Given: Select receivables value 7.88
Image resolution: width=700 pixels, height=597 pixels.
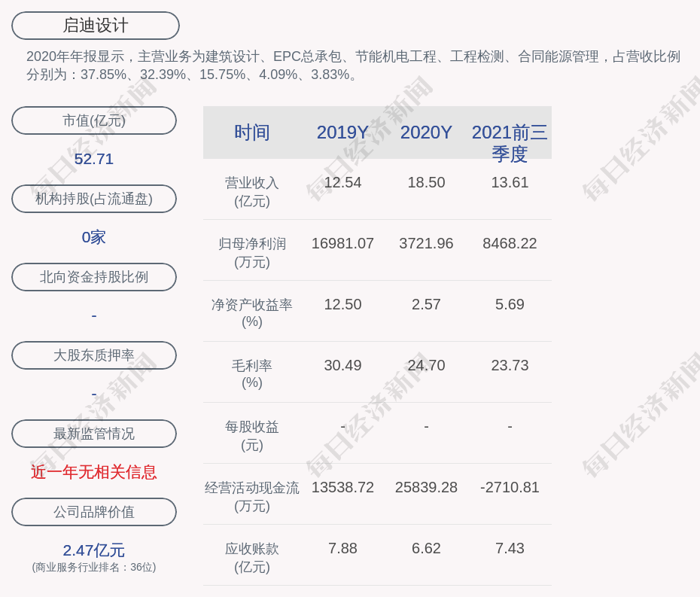Looking at the screenshot, I should click(x=342, y=548).
